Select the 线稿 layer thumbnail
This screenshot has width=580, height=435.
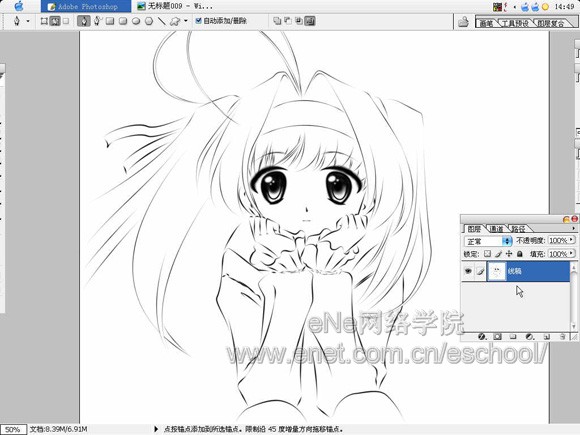point(496,271)
